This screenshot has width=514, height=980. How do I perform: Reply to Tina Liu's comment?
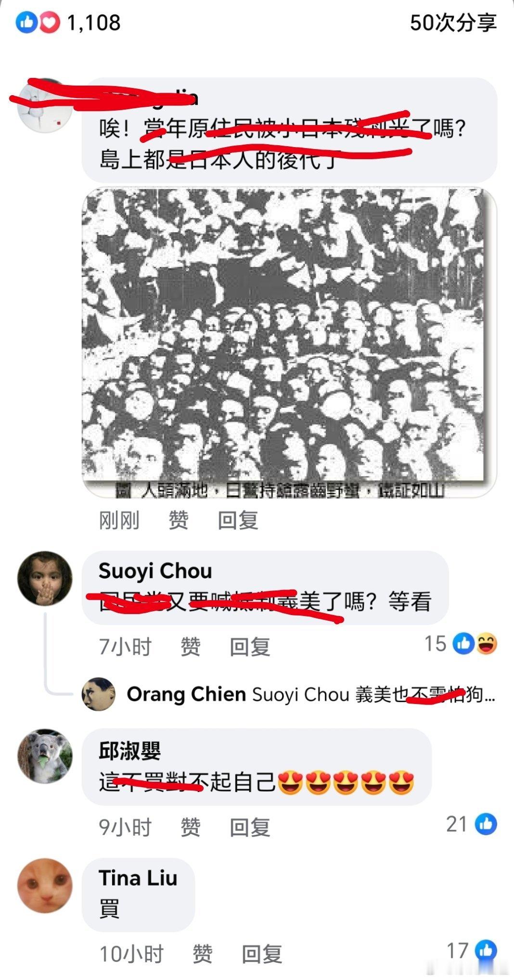tap(262, 954)
